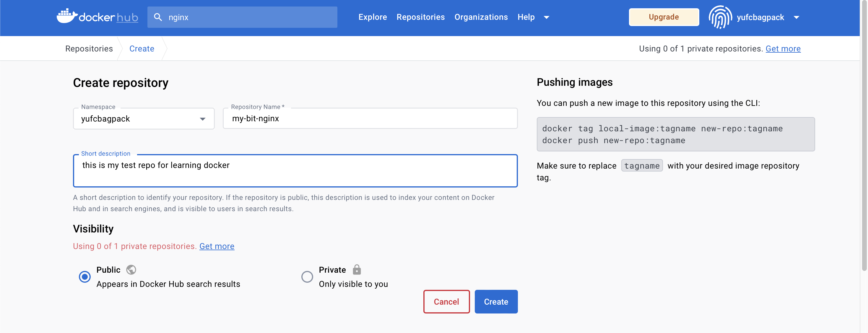Expand the Help menu arrow
The height and width of the screenshot is (333, 868).
click(547, 17)
